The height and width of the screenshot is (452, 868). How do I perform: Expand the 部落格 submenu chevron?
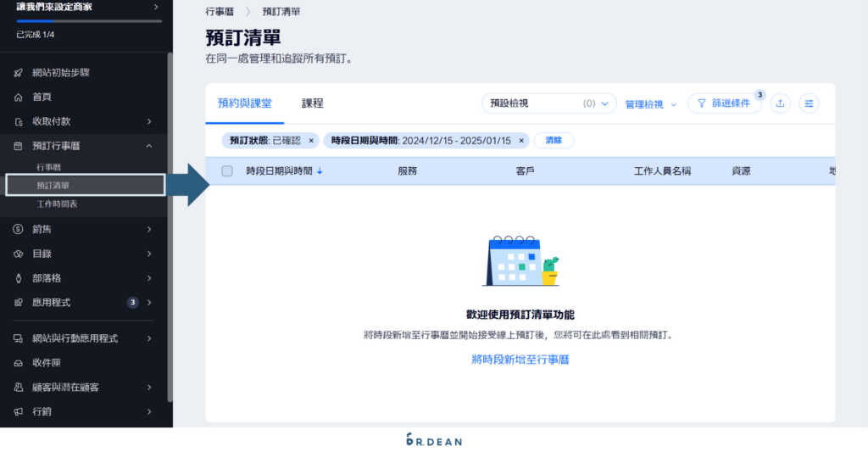[149, 278]
